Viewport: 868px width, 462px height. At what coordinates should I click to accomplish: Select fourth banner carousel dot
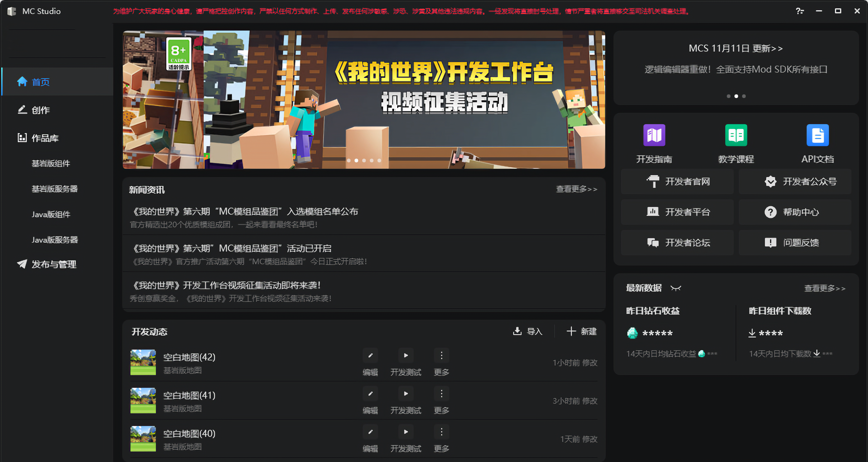(372, 160)
